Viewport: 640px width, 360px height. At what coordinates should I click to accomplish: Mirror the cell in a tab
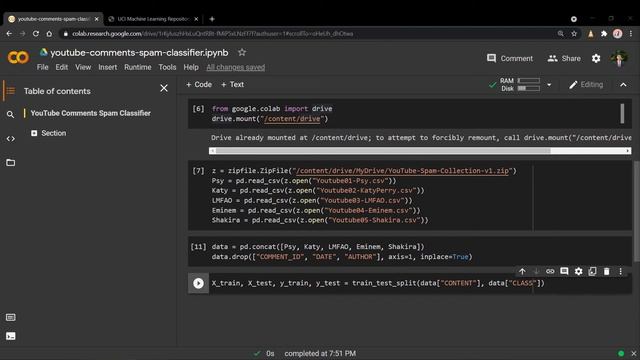point(592,271)
